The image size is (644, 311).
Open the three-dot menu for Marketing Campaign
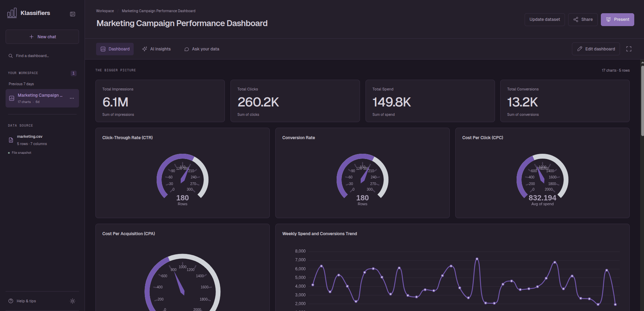[x=72, y=98]
